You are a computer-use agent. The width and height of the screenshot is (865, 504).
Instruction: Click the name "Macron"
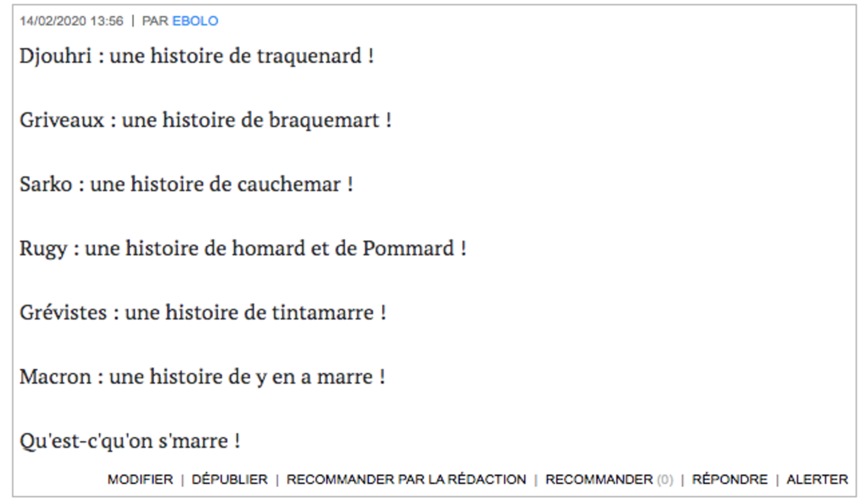point(55,377)
